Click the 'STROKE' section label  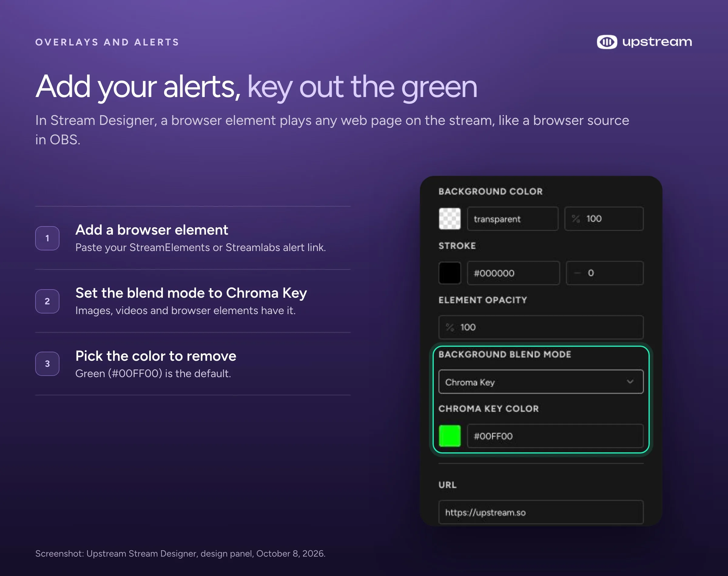click(457, 246)
